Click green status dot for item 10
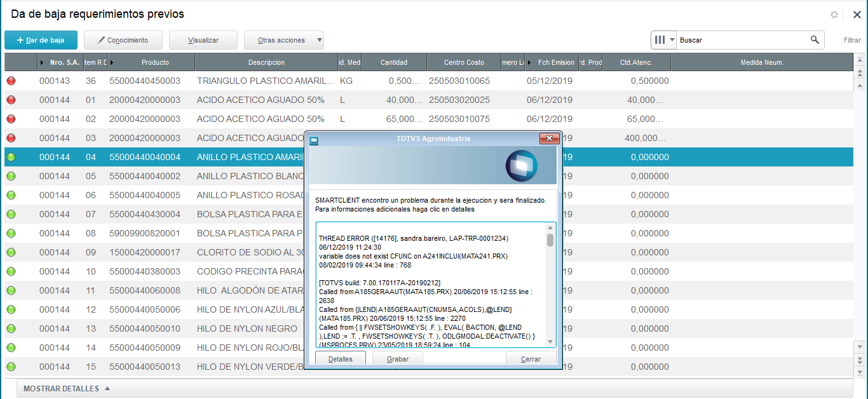Viewport: 868px width, 399px height. [11, 271]
